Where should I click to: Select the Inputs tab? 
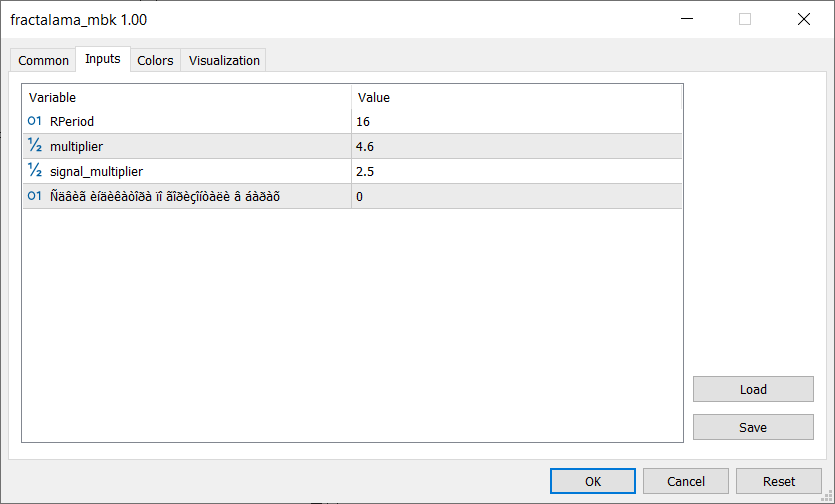click(x=103, y=59)
